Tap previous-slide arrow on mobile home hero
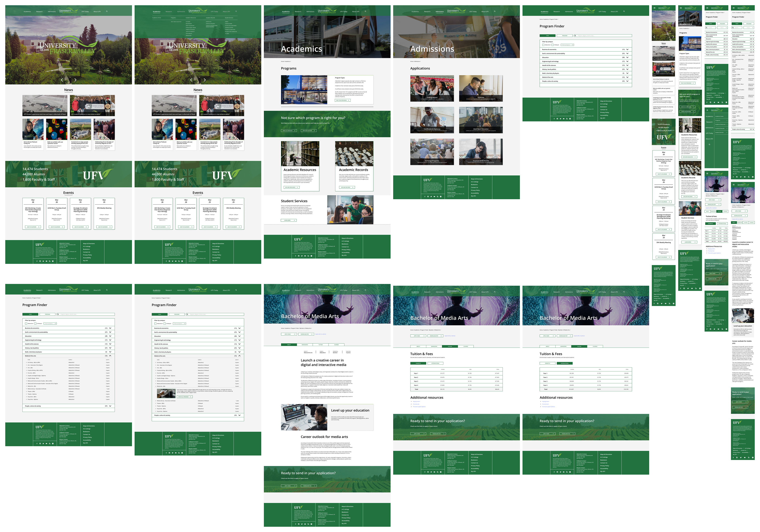Viewport: 760px width, 532px height. coord(654,37)
